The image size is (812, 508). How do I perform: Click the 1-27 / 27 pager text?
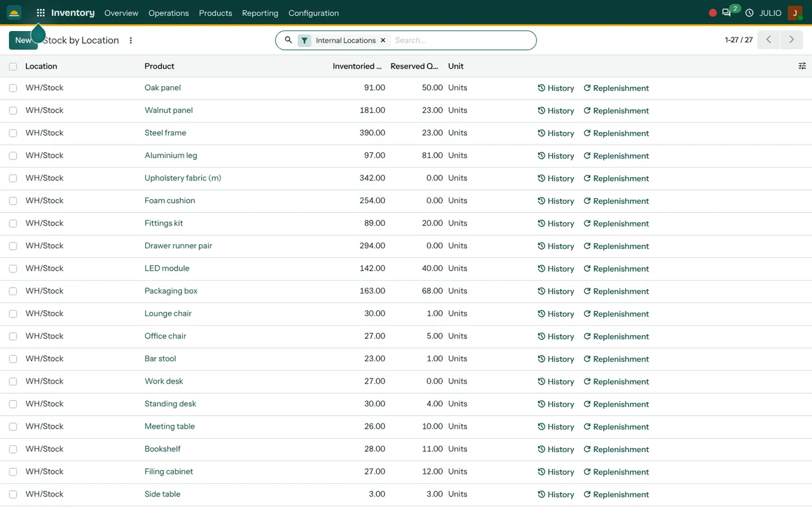click(738, 40)
